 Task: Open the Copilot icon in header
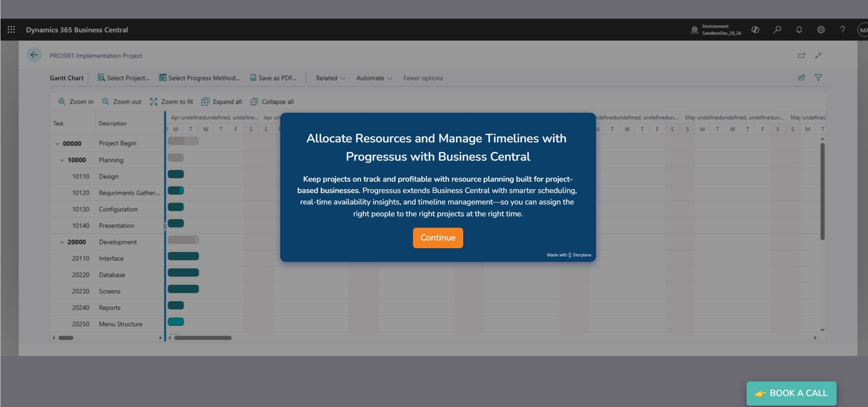coord(755,30)
